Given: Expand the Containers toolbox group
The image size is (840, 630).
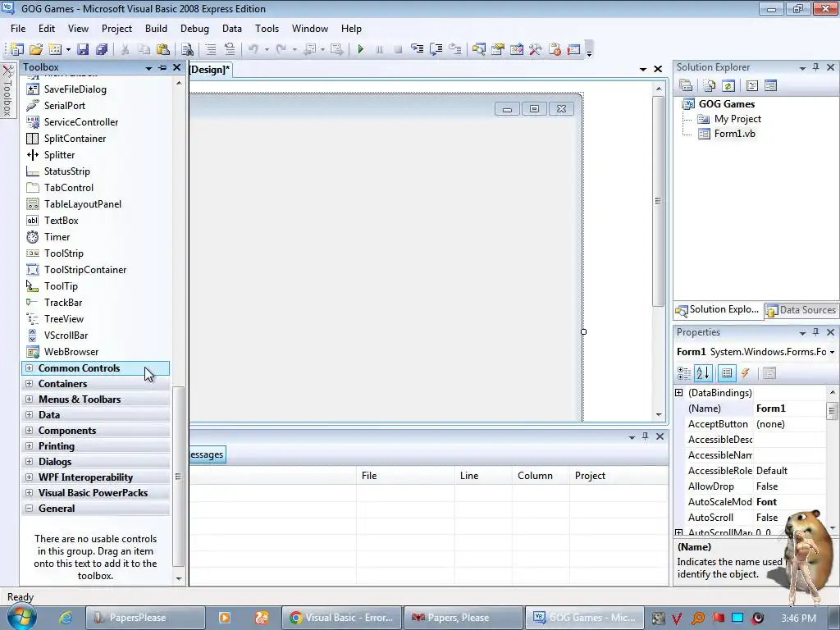Looking at the screenshot, I should click(x=29, y=384).
